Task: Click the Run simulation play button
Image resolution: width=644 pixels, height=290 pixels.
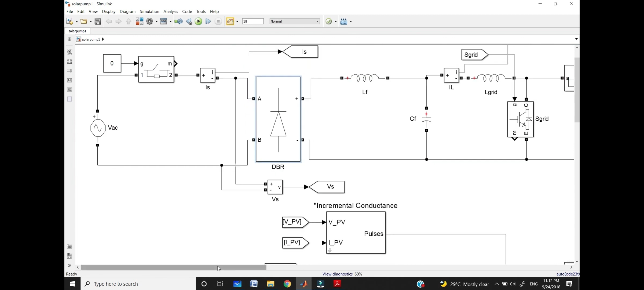Action: pyautogui.click(x=198, y=21)
